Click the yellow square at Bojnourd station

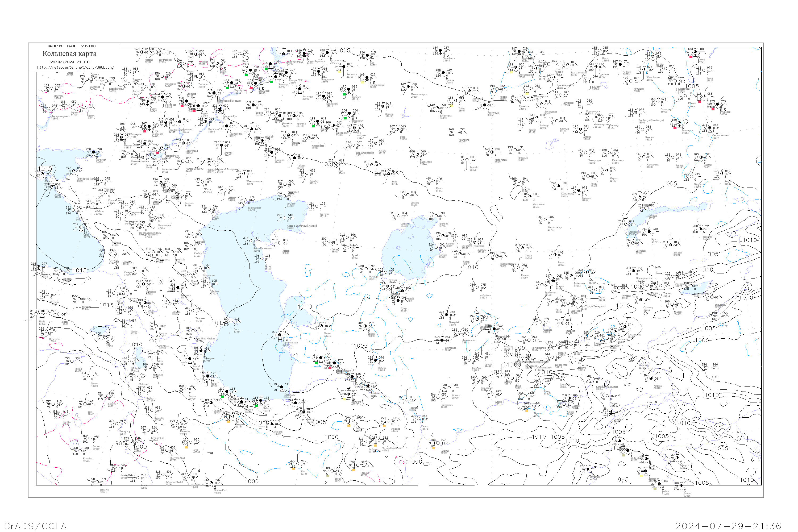tap(344, 399)
